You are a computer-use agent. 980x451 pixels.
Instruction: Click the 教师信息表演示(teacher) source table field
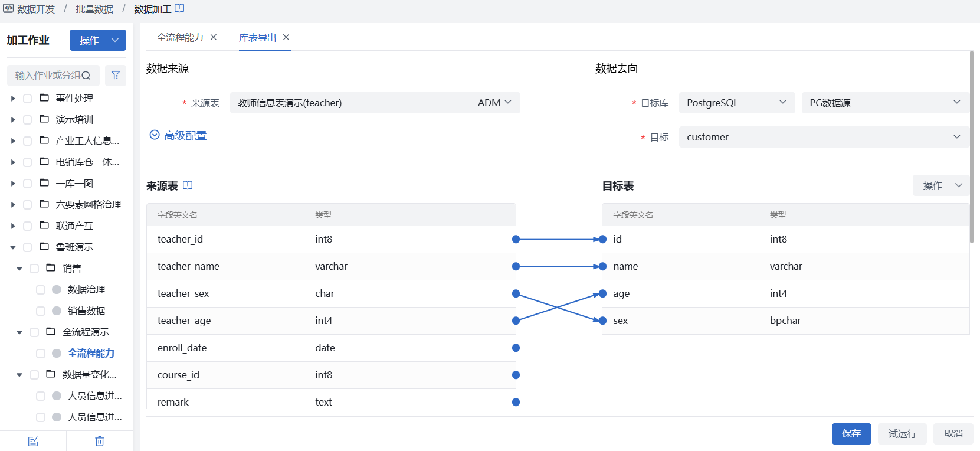(352, 103)
